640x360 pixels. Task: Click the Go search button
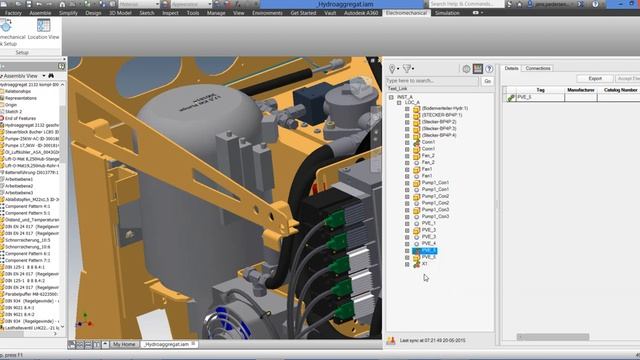487,81
